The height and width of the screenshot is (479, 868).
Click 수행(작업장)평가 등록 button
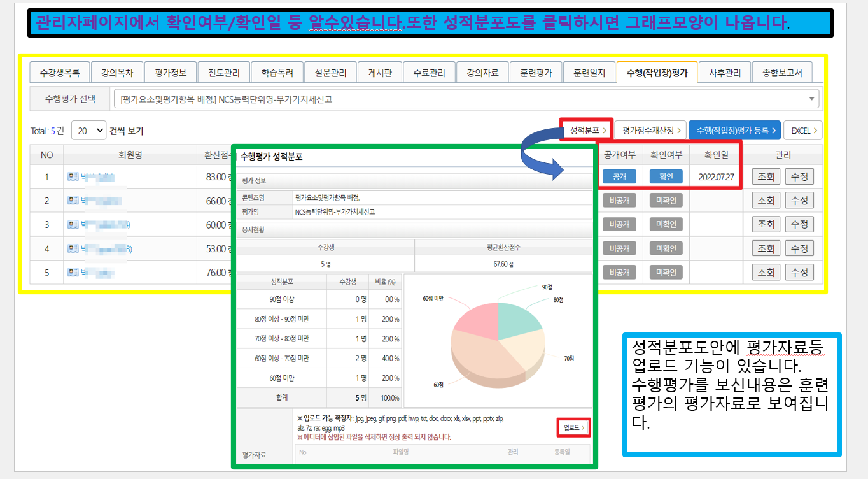734,130
